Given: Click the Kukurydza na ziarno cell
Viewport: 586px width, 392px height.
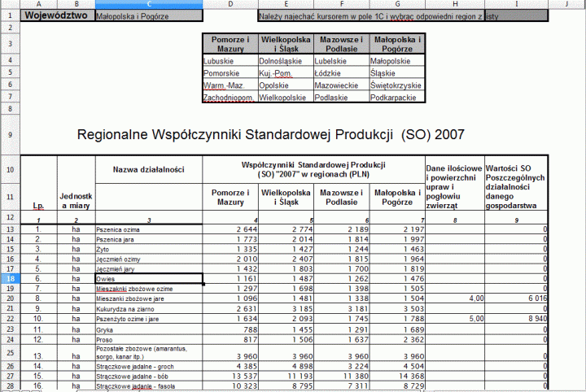Looking at the screenshot, I should [147, 309].
